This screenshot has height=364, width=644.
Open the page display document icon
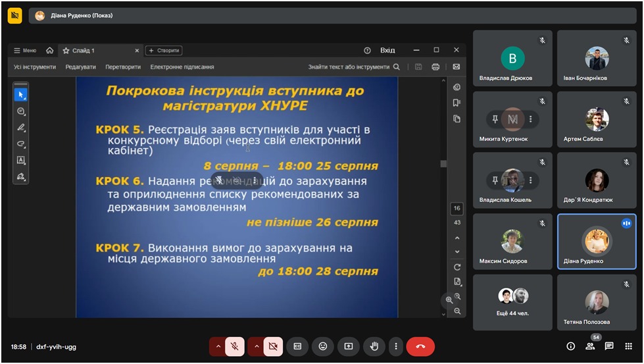[x=457, y=282]
